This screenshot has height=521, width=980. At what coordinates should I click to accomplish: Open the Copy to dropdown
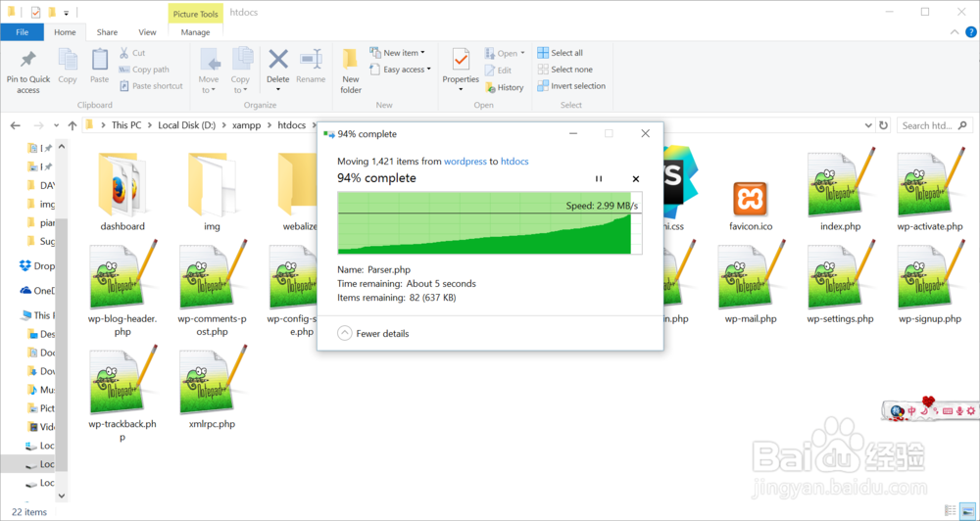(241, 71)
